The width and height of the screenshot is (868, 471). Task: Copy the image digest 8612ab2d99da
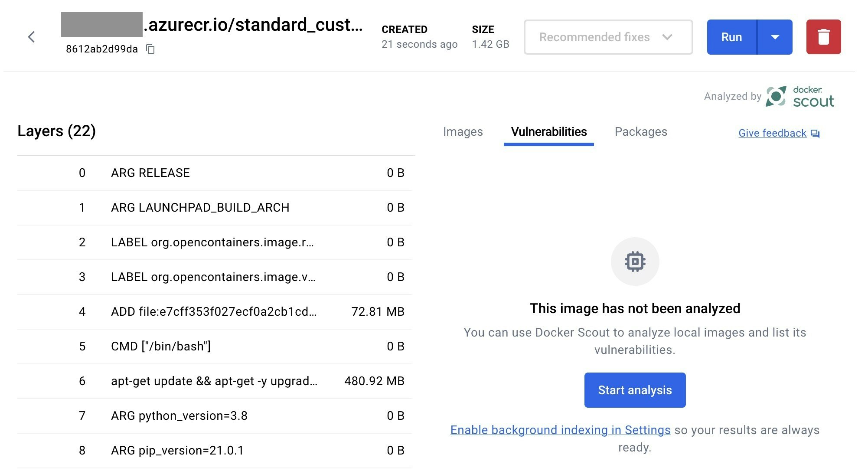(x=150, y=49)
